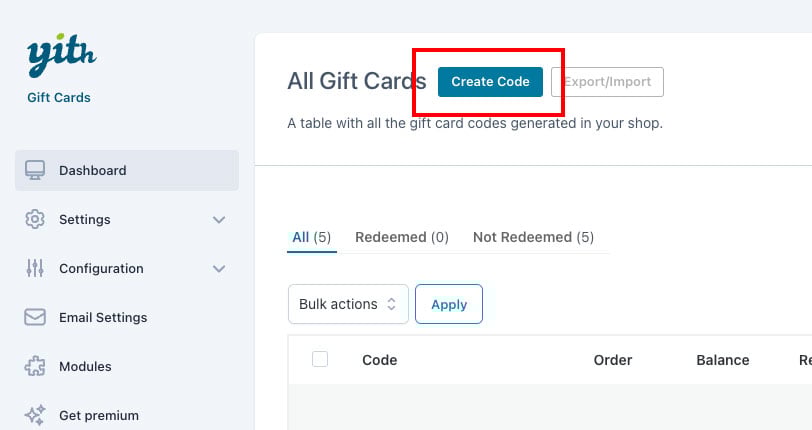Switch to the Not Redeemed tab
The height and width of the screenshot is (430, 812).
(533, 237)
